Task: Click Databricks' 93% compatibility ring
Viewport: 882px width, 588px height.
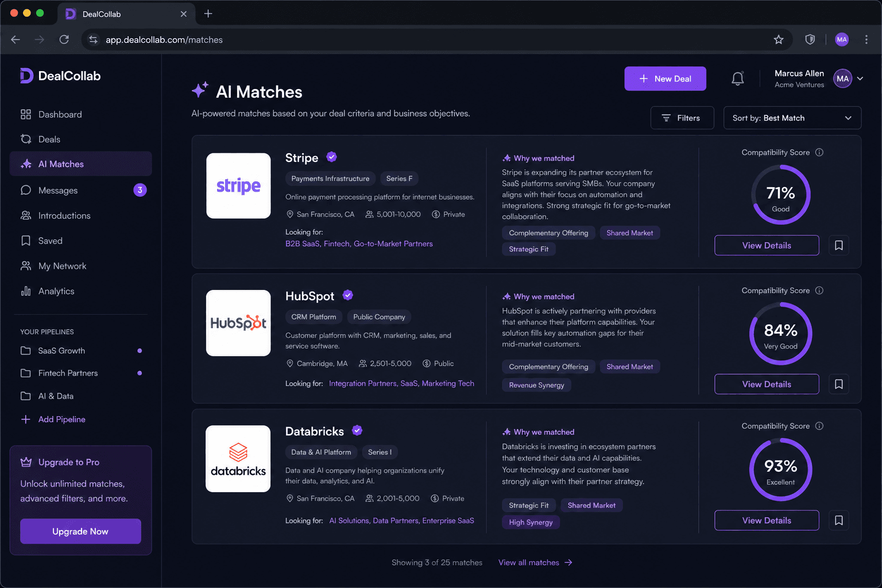Action: coord(781,470)
